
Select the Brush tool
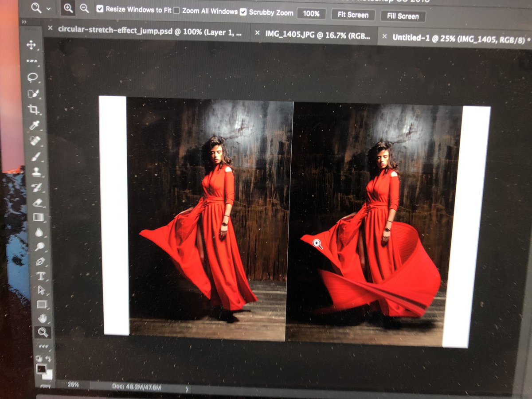point(35,156)
